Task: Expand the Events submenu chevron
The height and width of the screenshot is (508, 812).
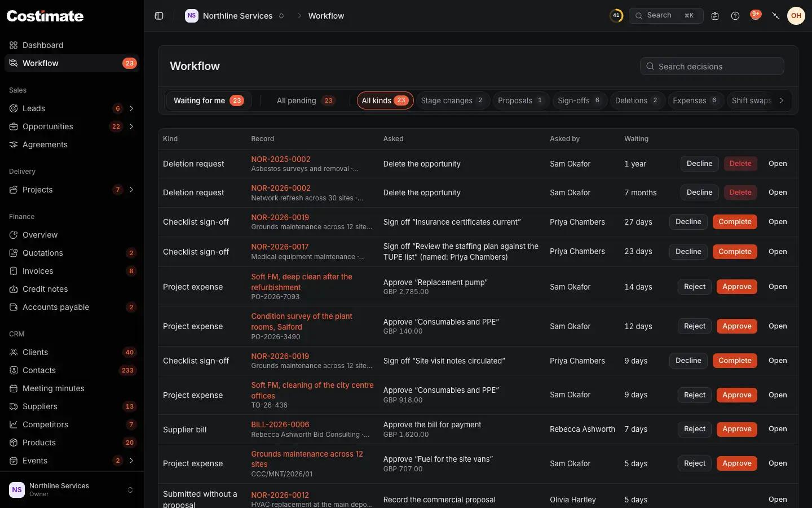Action: (131, 461)
